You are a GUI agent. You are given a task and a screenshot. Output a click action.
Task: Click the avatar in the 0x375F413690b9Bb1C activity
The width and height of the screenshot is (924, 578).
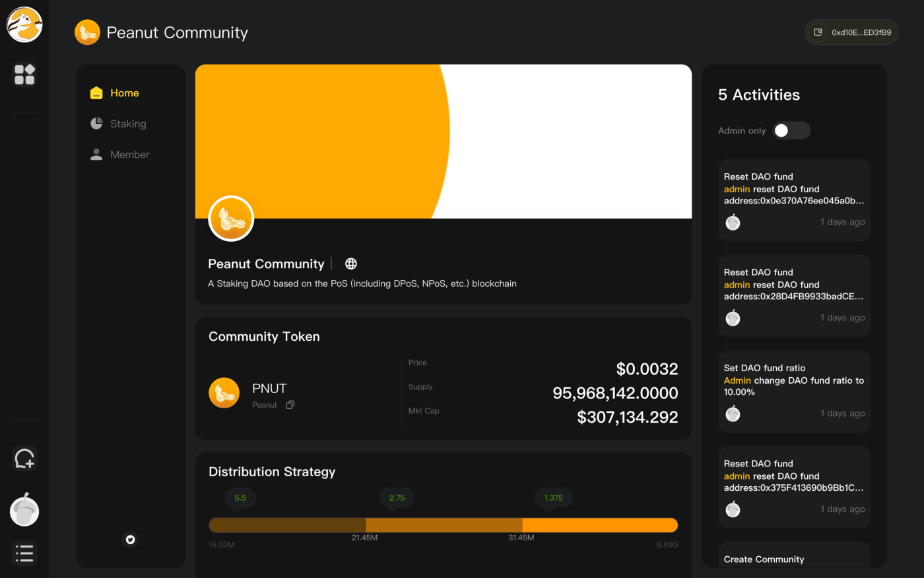[x=733, y=510]
